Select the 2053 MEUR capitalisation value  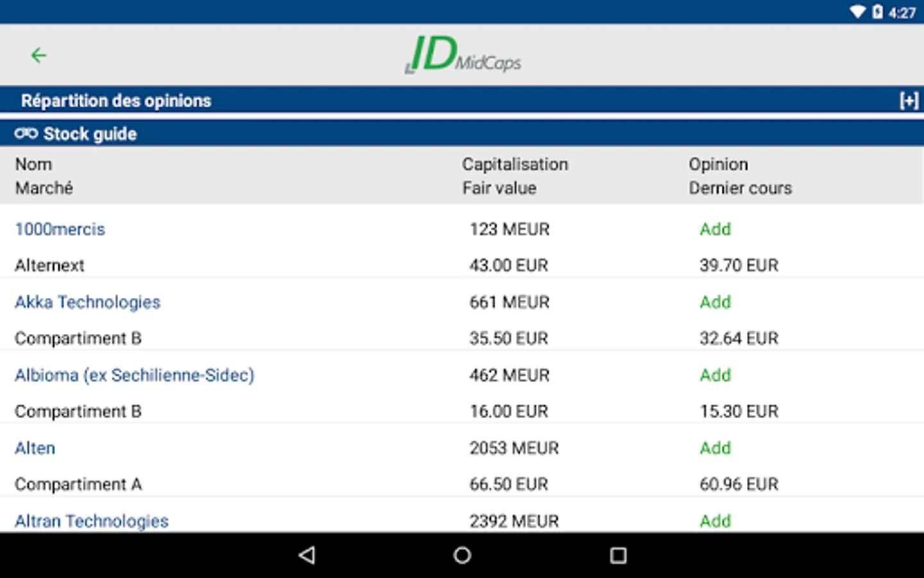514,448
